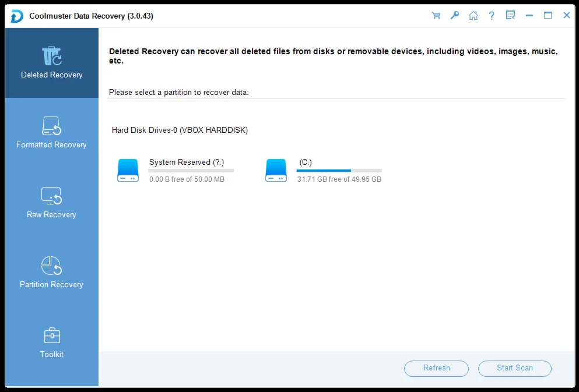Click the key register icon

(455, 16)
